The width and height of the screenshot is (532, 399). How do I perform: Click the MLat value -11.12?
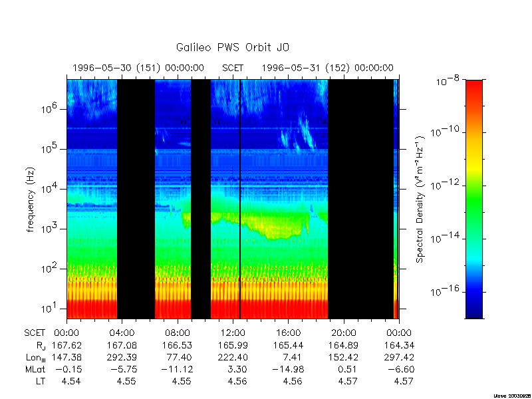click(x=176, y=369)
